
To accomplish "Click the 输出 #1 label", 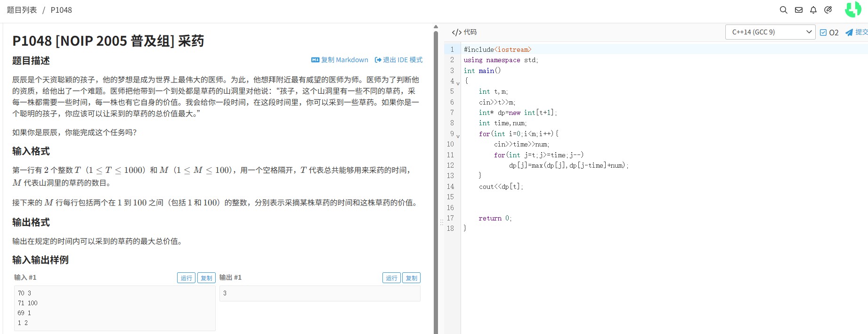I will point(230,277).
